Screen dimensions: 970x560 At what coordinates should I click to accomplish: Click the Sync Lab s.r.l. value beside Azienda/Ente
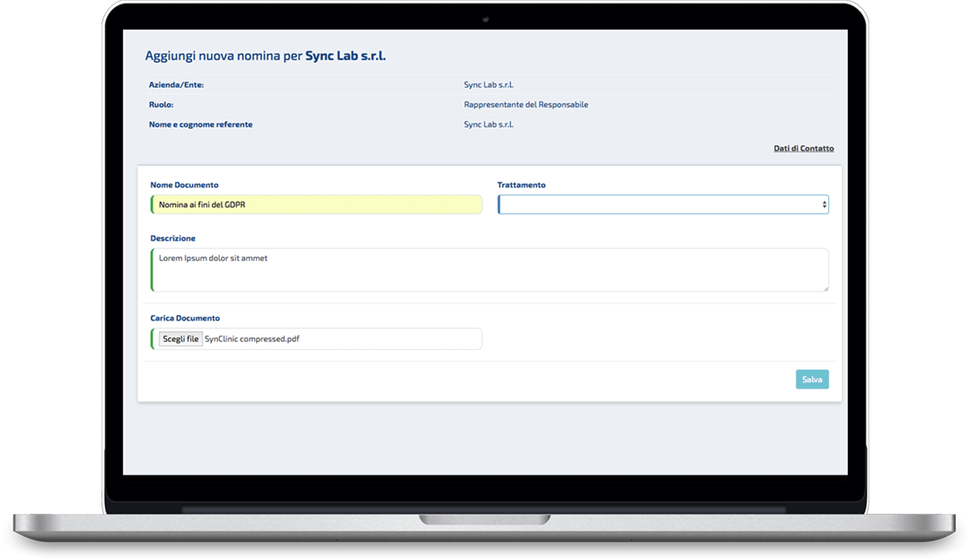[x=489, y=84]
